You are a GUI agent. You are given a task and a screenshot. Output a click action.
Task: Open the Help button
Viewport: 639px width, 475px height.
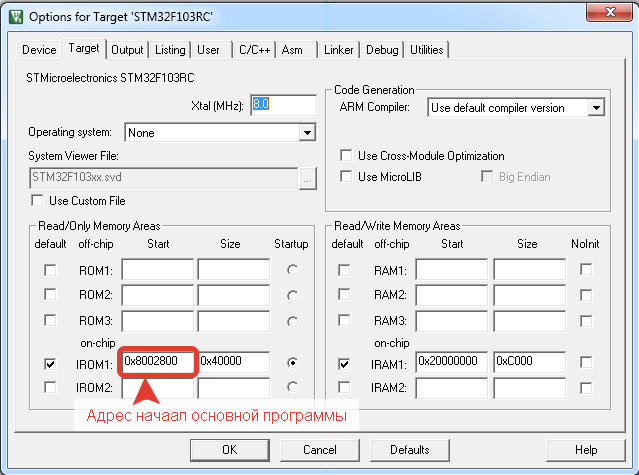click(586, 450)
